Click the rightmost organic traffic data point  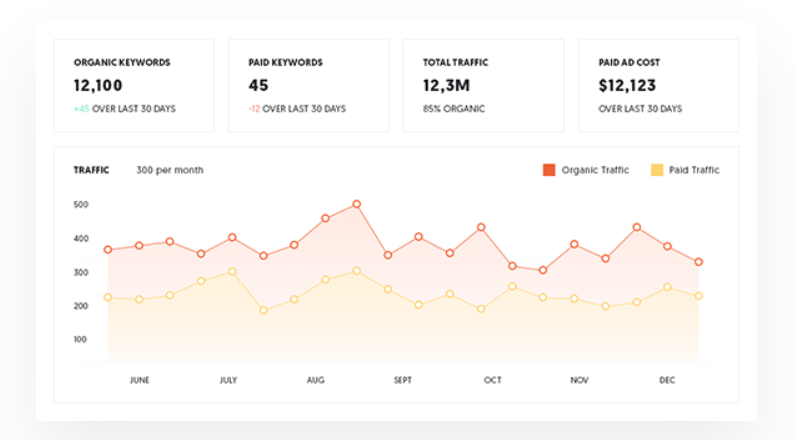pyautogui.click(x=699, y=262)
